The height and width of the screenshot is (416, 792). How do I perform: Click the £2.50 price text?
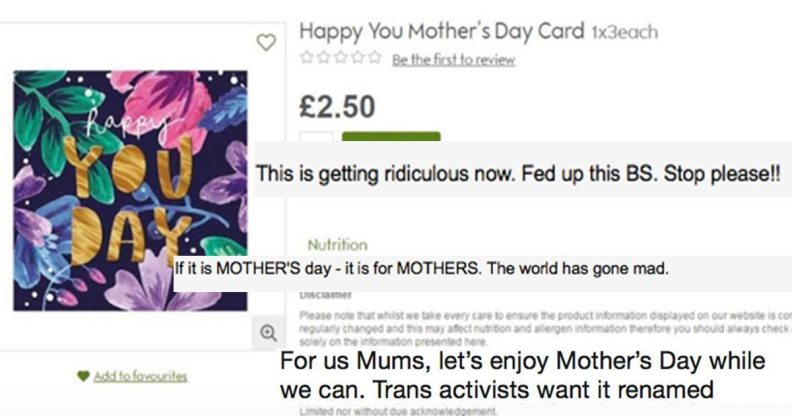coord(338,104)
